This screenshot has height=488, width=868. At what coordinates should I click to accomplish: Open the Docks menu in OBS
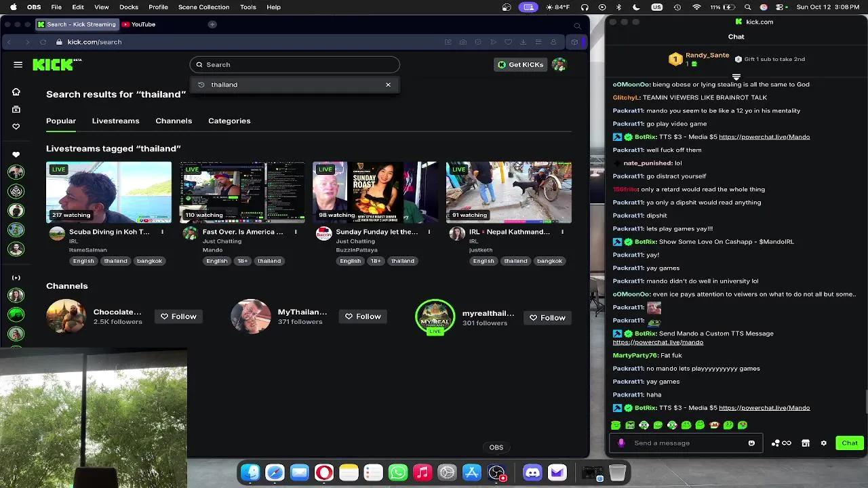point(129,7)
